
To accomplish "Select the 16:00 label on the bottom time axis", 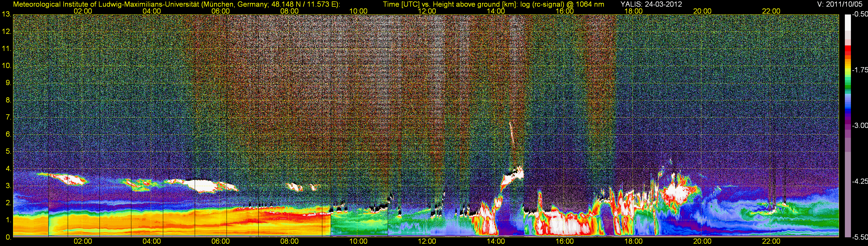I will pos(564,241).
